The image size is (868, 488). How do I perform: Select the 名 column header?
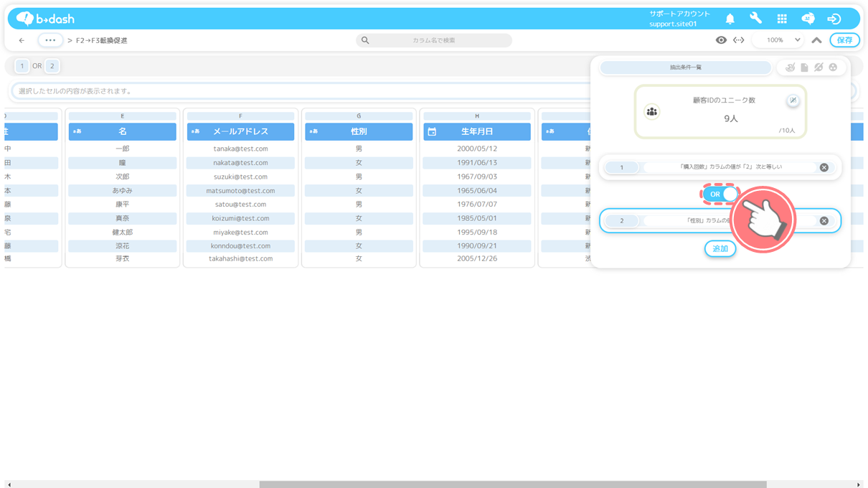tap(123, 132)
